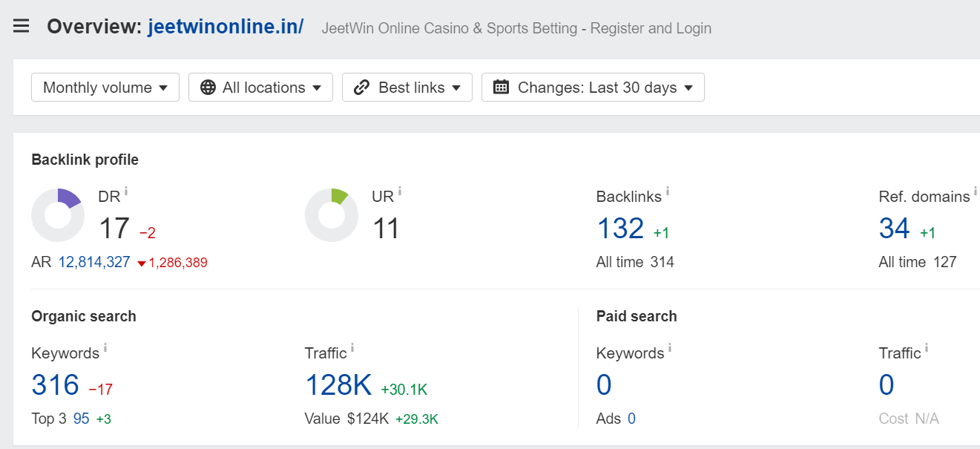Click the Cost N/A text
This screenshot has width=980, height=449.
[909, 419]
